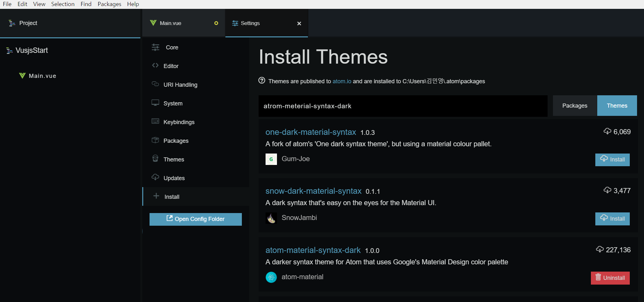Open the Gum-Joe author profile link

tap(296, 159)
